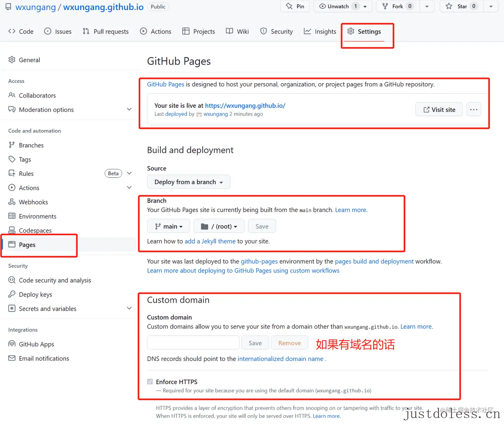Open pages build and deployment link
Viewport: 504px width, 424px height.
(374, 261)
